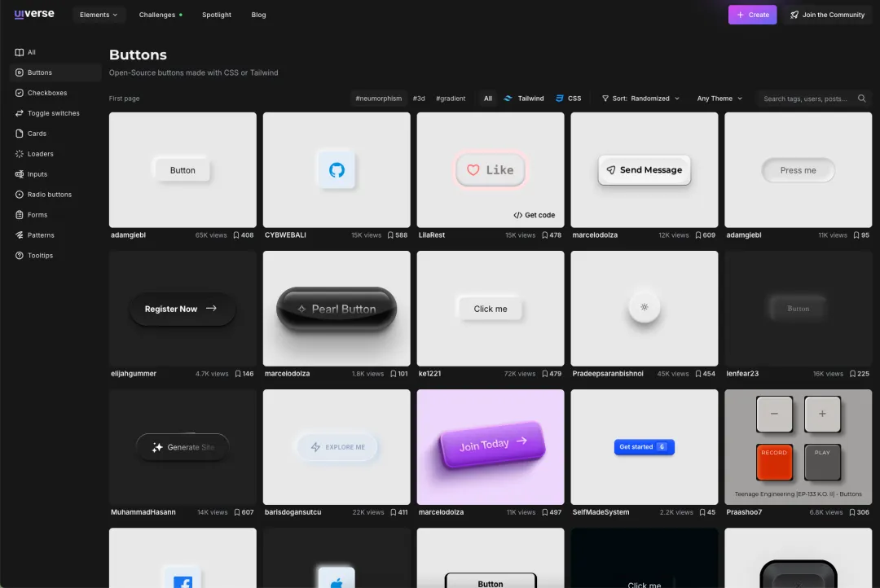
Task: Open the Patterns sidebar icon
Action: tap(19, 235)
